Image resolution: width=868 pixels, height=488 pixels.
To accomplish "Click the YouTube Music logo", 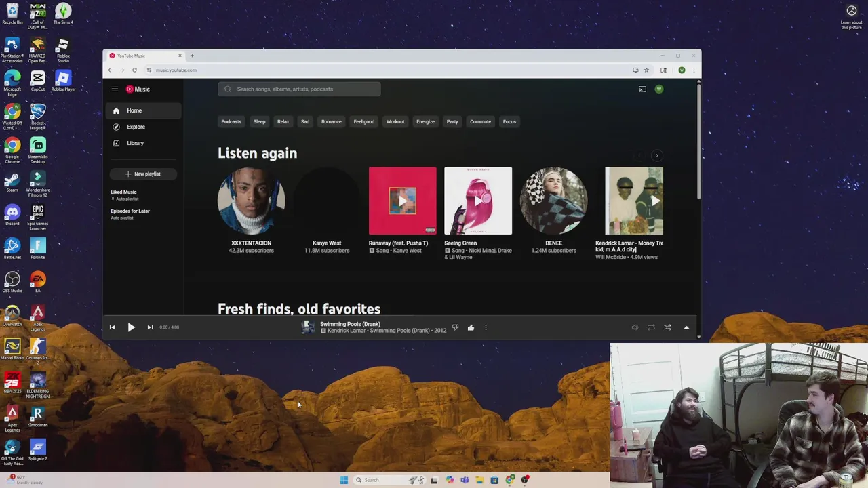I will click(138, 89).
